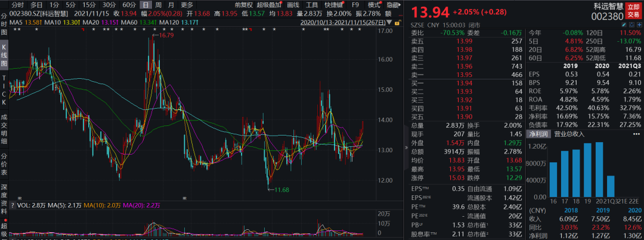Toggle the 超级叠加 overlay option
The height and width of the screenshot is (240, 644).
pos(268,5)
